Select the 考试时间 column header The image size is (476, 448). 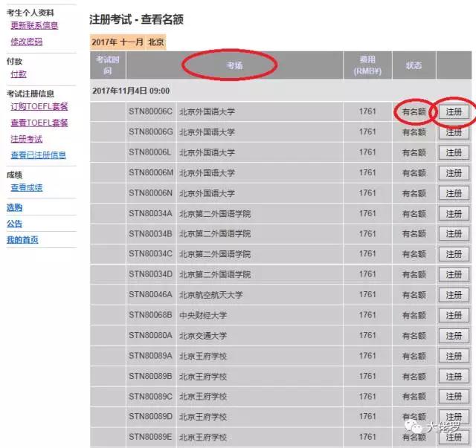click(x=107, y=65)
